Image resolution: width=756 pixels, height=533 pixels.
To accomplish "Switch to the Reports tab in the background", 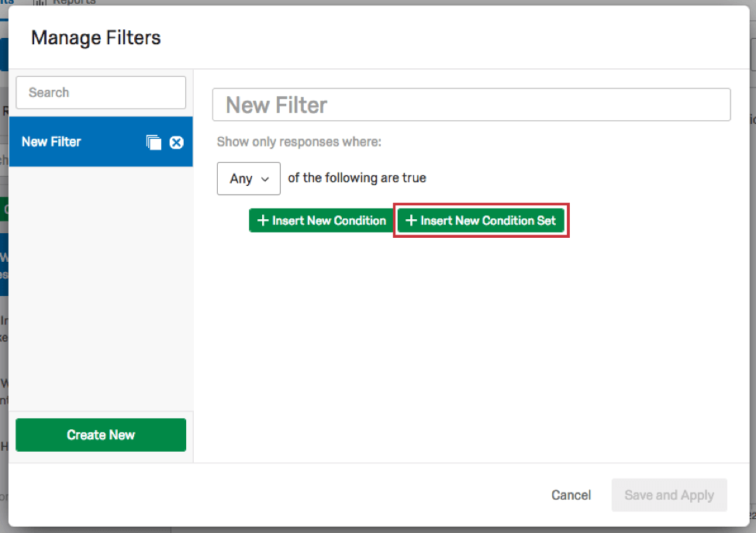I will click(x=62, y=3).
